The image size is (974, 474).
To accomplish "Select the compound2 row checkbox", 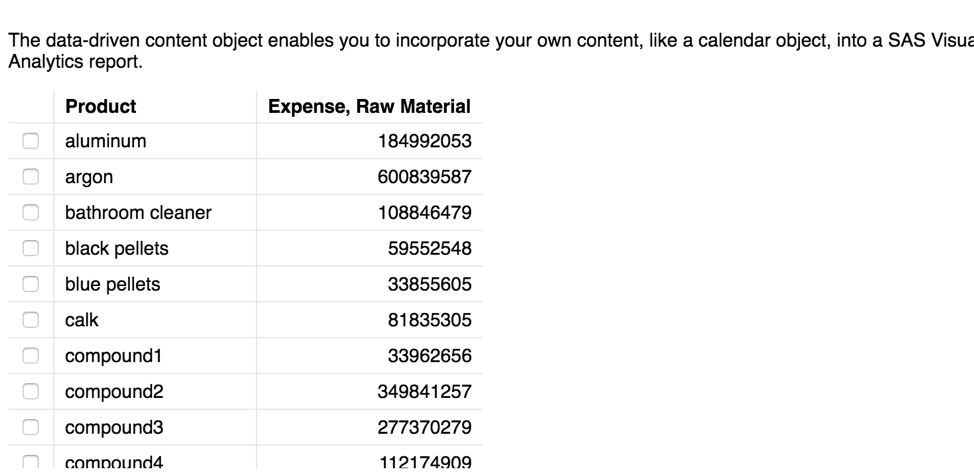I will (30, 392).
